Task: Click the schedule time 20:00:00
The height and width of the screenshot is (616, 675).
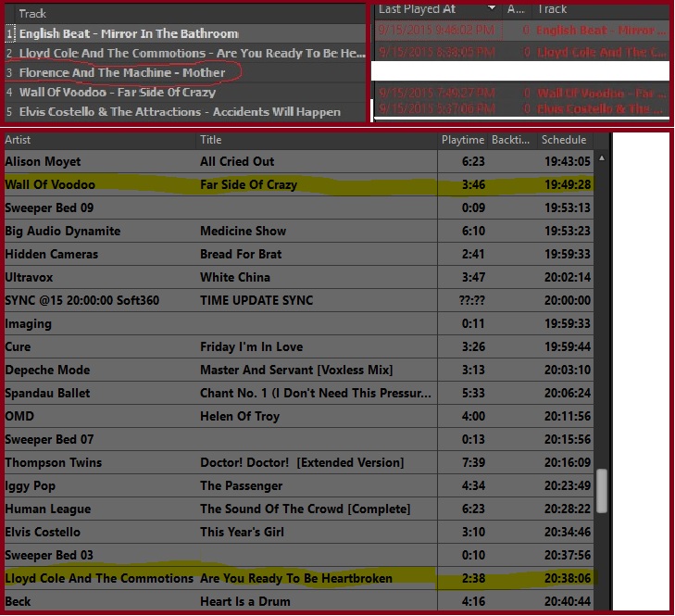Action: [x=568, y=300]
